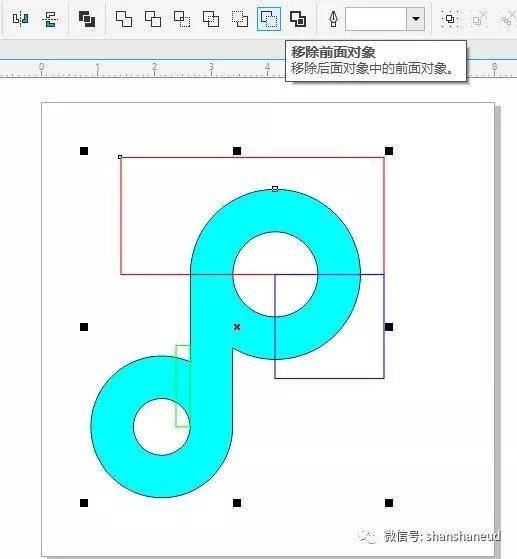Combine objects using the dark overlapping squares icon
The height and width of the screenshot is (559, 517).
click(87, 19)
